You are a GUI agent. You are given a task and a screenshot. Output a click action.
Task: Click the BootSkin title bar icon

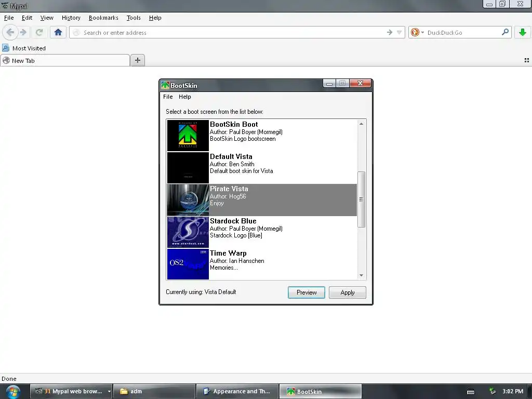(x=165, y=85)
